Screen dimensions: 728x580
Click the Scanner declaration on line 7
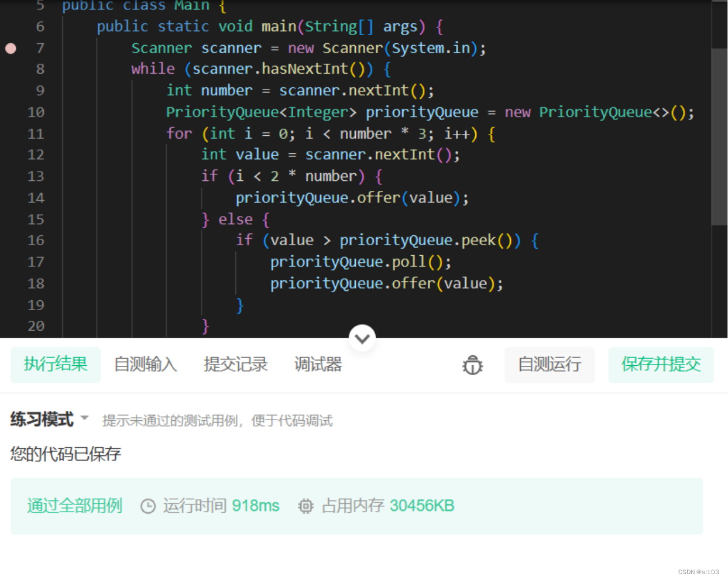coord(308,48)
